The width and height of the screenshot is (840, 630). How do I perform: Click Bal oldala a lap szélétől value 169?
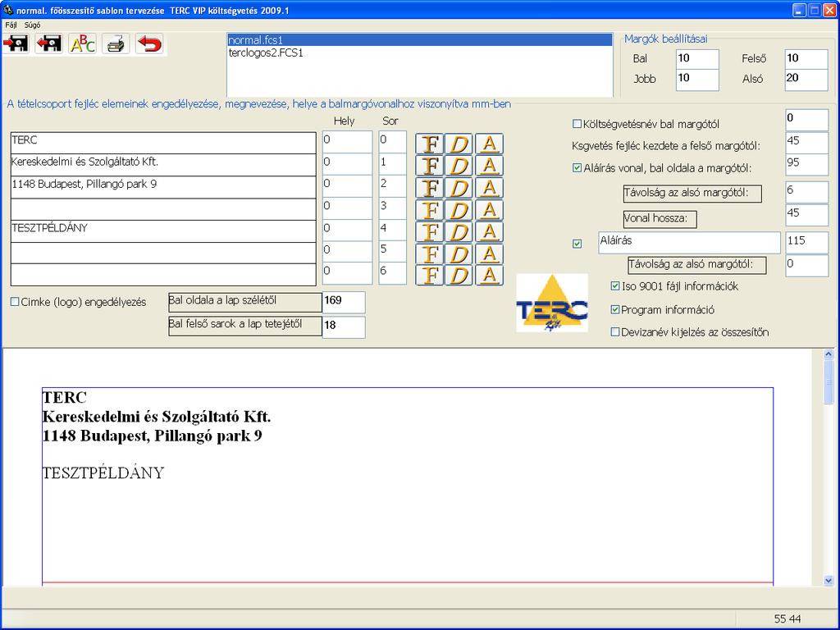click(344, 302)
